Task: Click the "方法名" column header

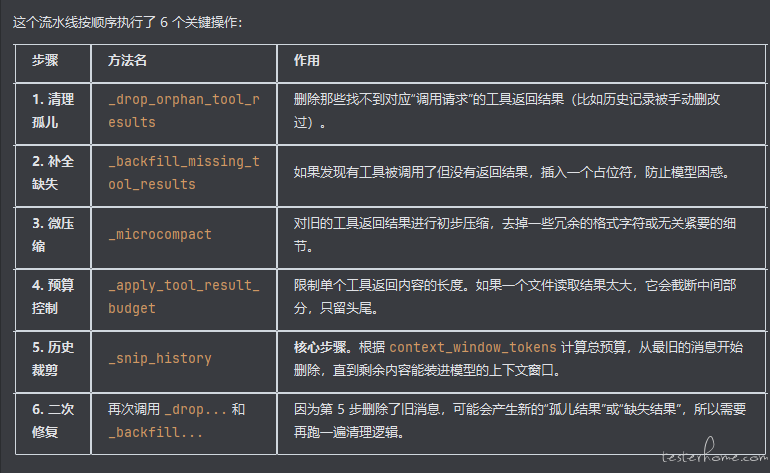Action: point(128,61)
